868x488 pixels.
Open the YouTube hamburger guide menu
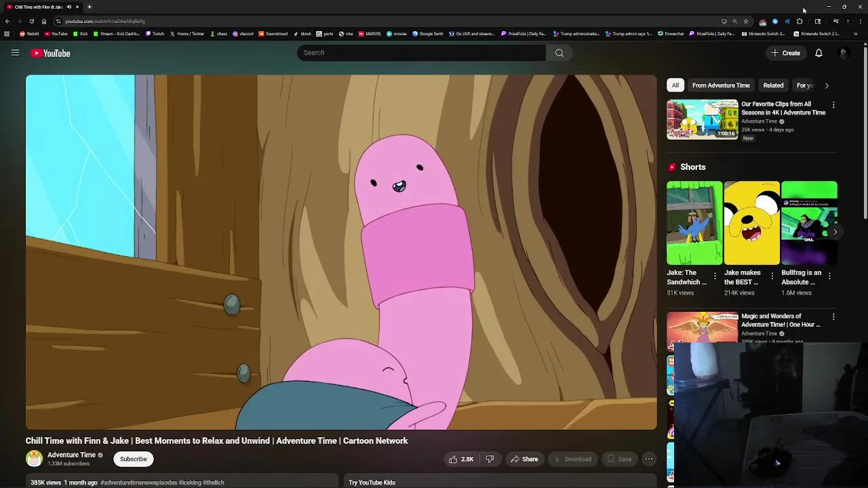point(15,53)
